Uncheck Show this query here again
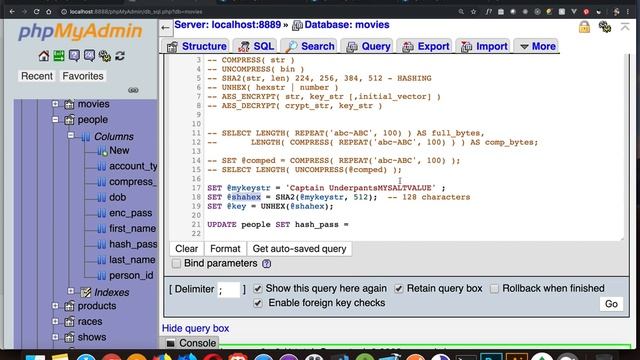The image size is (640, 360). pos(258,289)
